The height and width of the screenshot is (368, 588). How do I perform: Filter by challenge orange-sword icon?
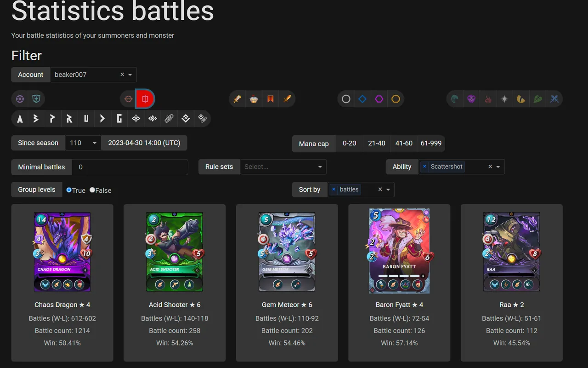(287, 99)
